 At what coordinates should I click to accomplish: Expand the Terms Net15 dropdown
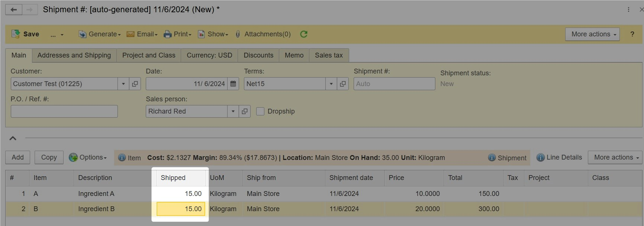[x=331, y=84]
